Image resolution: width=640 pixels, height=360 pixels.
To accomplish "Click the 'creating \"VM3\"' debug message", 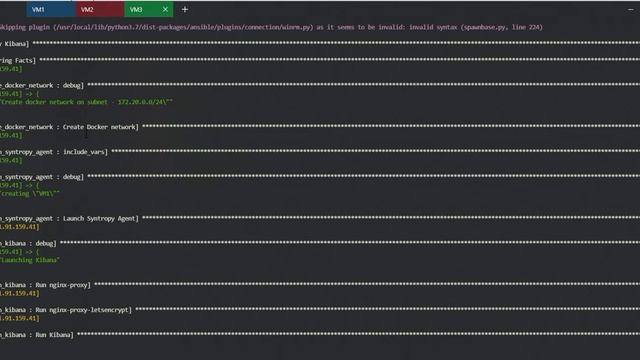I will [30, 193].
